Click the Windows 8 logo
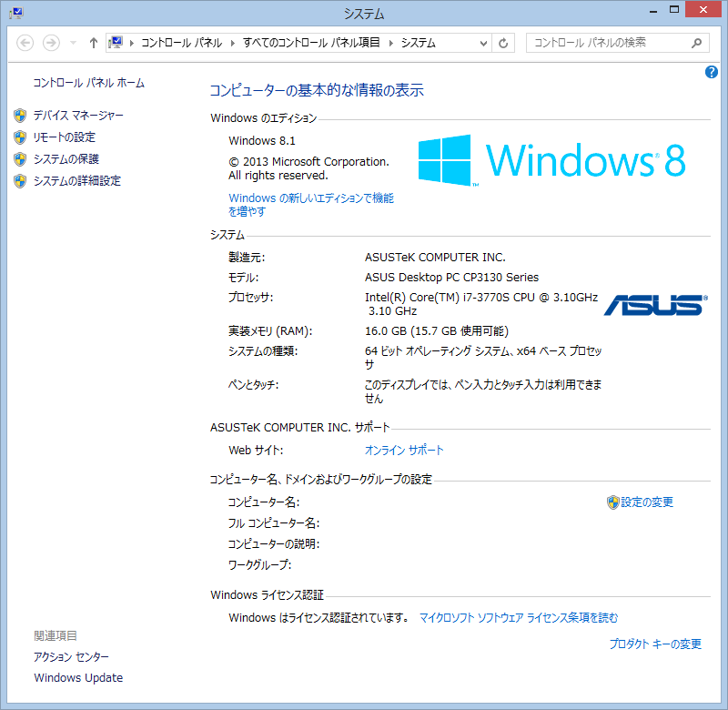Viewport: 728px width, 710px height. point(551,161)
